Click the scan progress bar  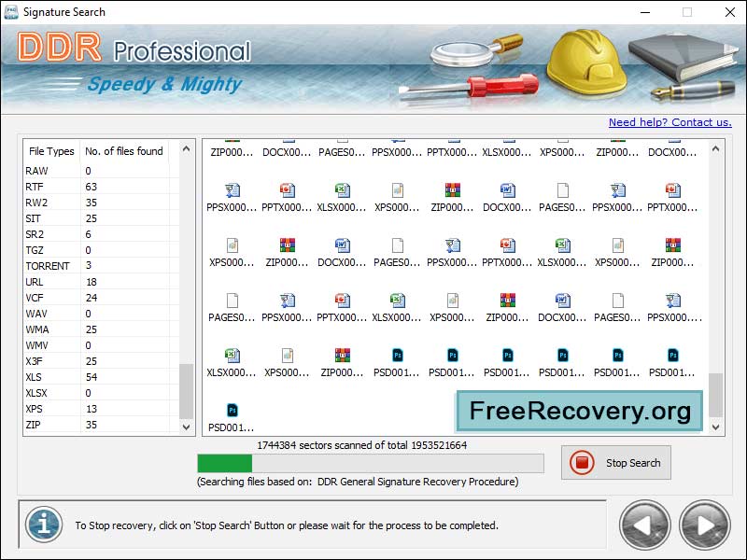371,463
